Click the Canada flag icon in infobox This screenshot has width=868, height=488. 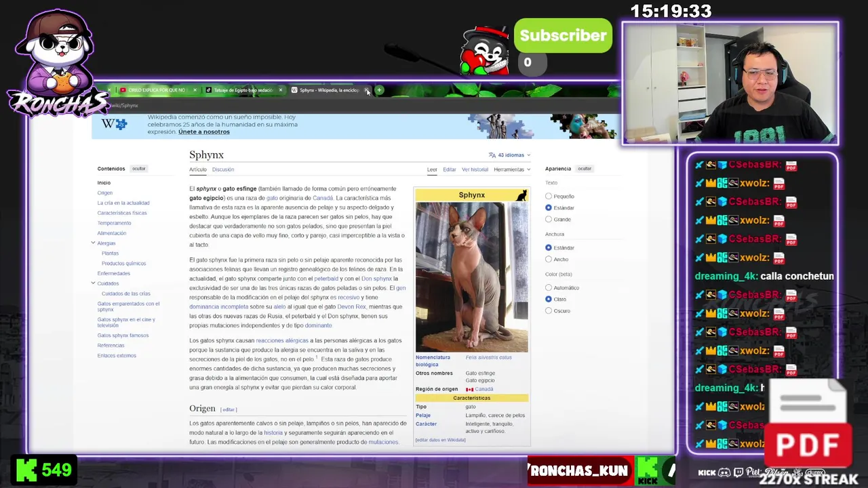[469, 390]
